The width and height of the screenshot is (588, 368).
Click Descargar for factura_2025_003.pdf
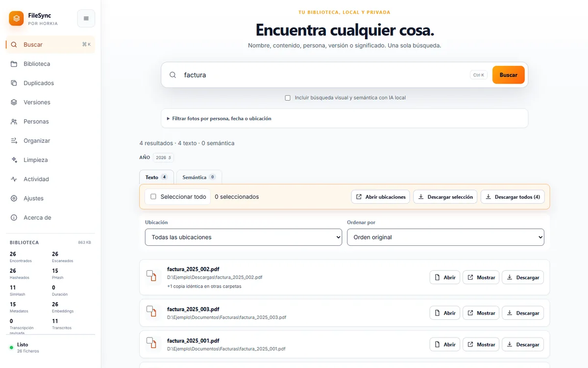(x=523, y=313)
